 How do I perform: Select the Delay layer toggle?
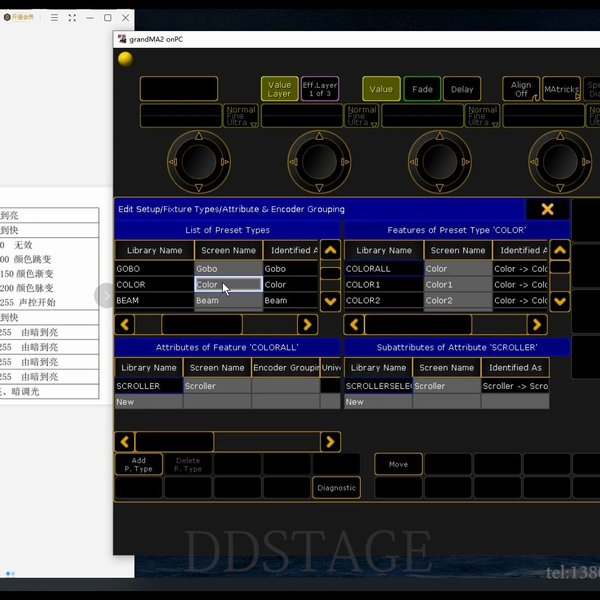[462, 89]
